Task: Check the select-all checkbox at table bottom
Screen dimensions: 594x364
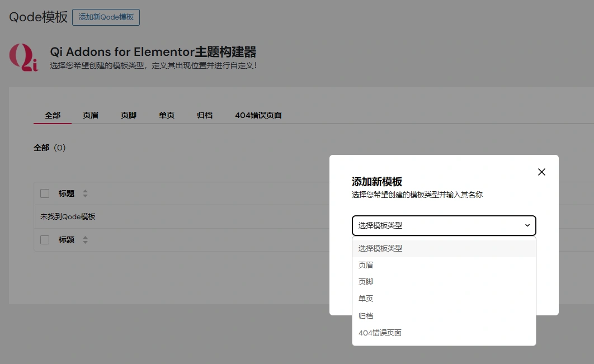Action: coord(44,239)
